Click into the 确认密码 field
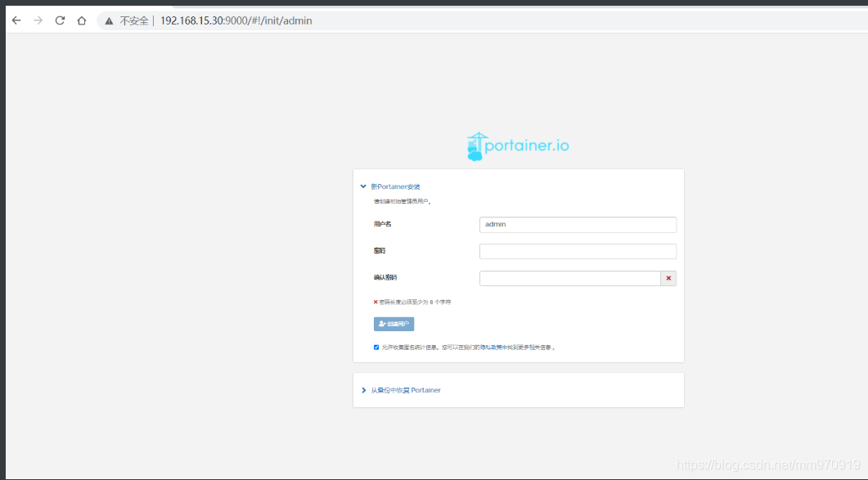Image resolution: width=868 pixels, height=480 pixels. [x=569, y=279]
